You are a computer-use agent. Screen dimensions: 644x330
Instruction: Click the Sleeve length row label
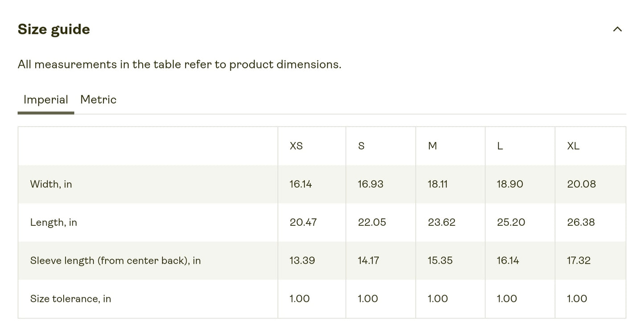[x=115, y=261]
